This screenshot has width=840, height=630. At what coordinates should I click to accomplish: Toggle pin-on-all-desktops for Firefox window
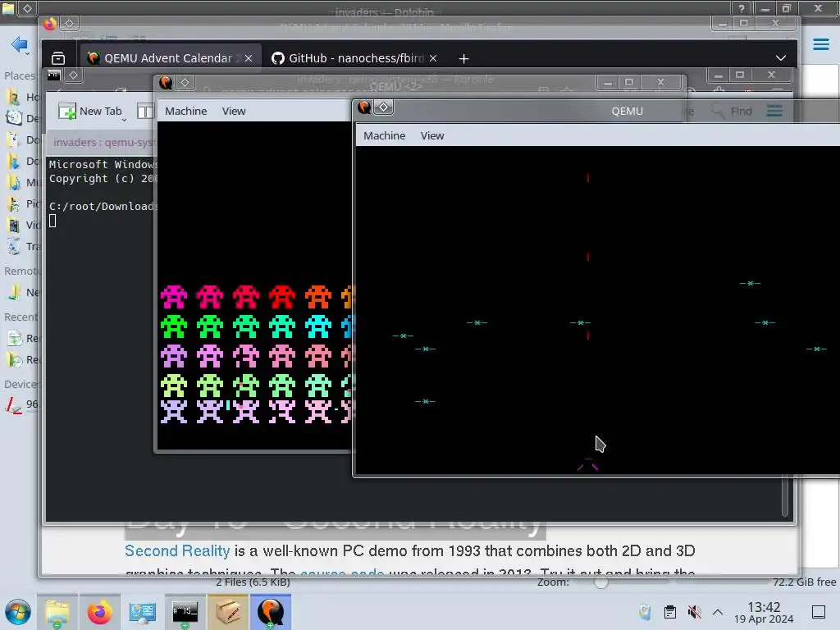pyautogui.click(x=69, y=23)
